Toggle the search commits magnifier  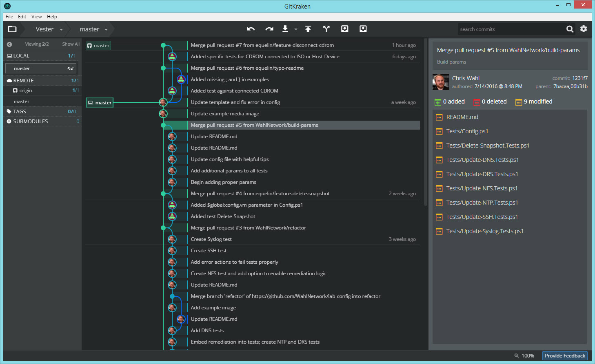[570, 29]
